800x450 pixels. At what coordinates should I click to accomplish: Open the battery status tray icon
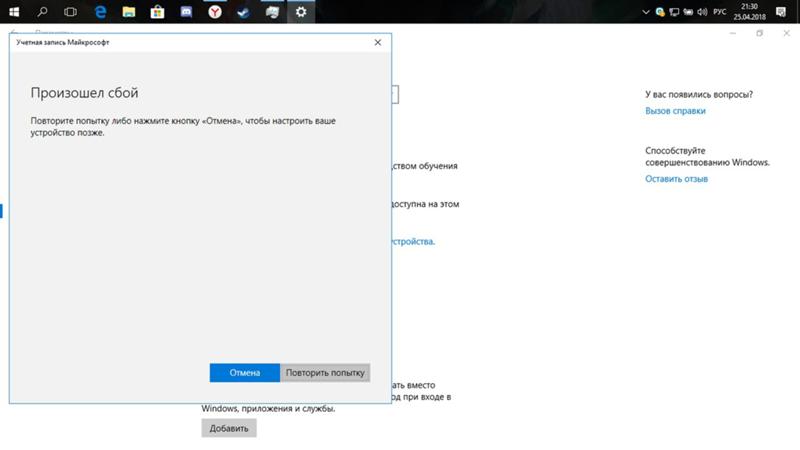coord(688,12)
